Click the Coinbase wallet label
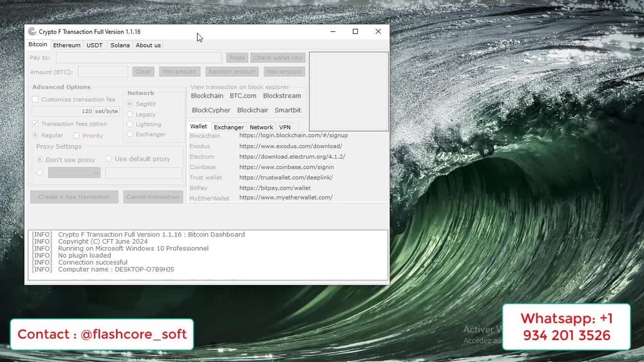The height and width of the screenshot is (362, 644). [x=203, y=167]
